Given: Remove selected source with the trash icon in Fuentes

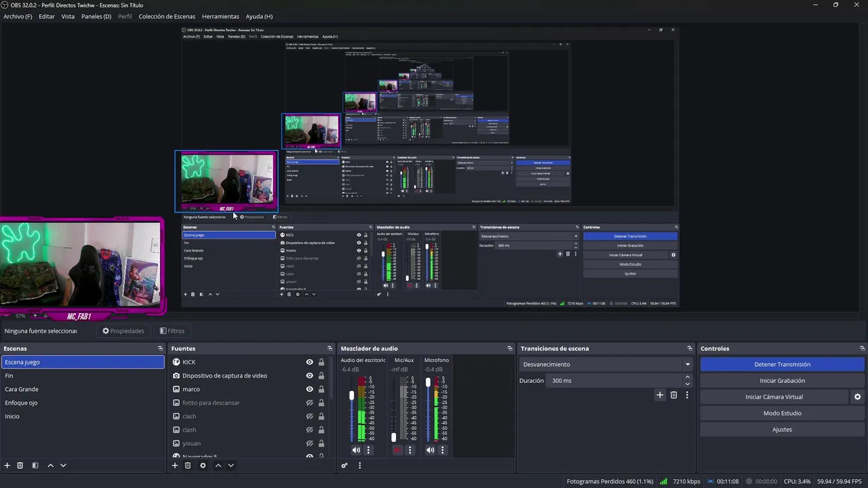Looking at the screenshot, I should point(188,466).
